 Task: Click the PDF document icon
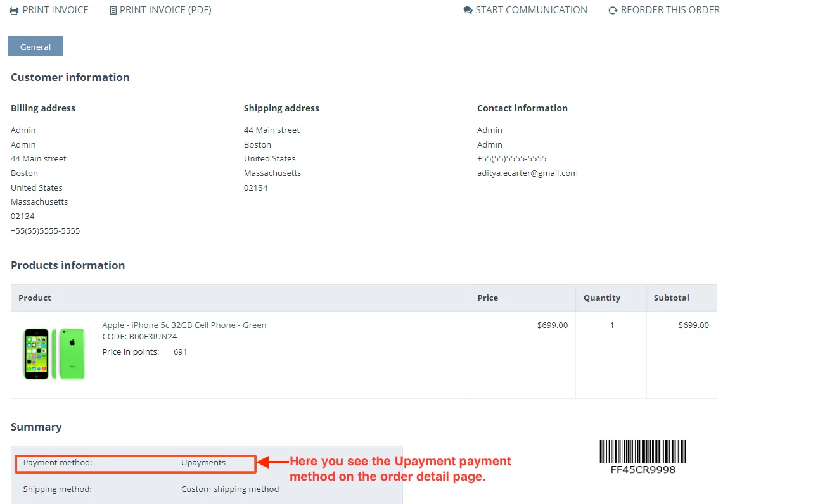point(113,10)
